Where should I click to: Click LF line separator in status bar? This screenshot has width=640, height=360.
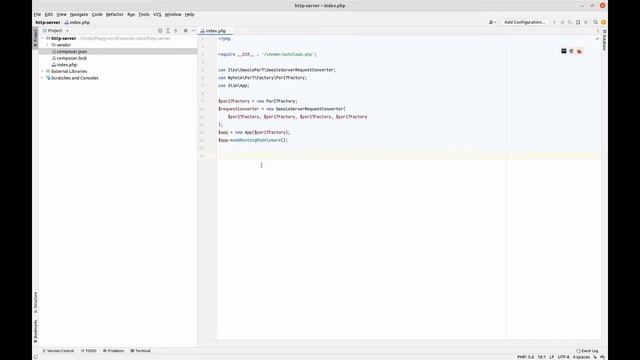(551, 357)
